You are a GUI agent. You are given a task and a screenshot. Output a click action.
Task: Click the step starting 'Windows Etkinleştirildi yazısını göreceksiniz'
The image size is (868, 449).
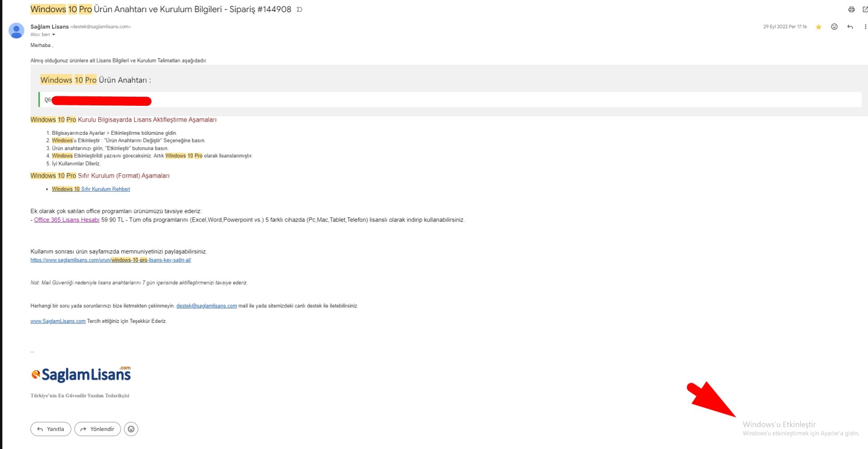point(152,156)
